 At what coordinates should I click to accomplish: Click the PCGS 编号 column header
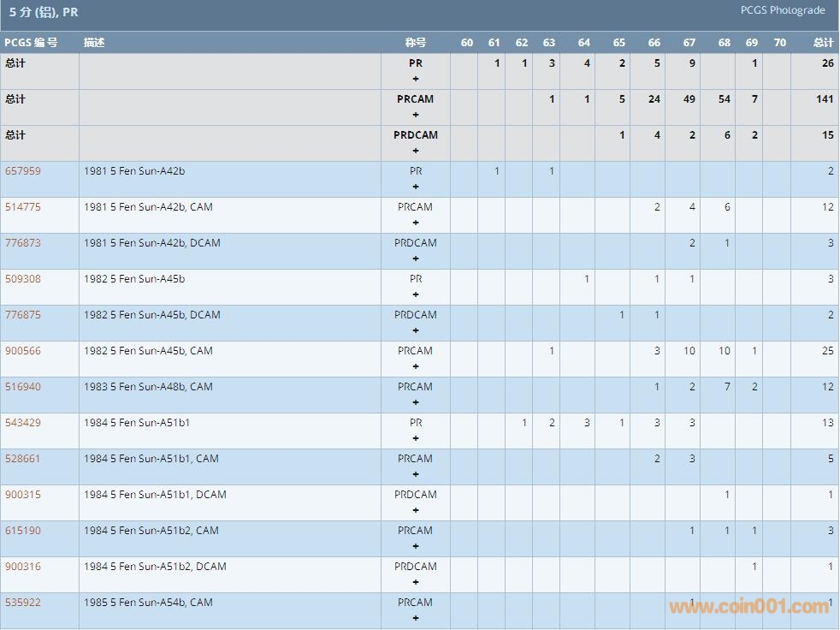pos(31,43)
